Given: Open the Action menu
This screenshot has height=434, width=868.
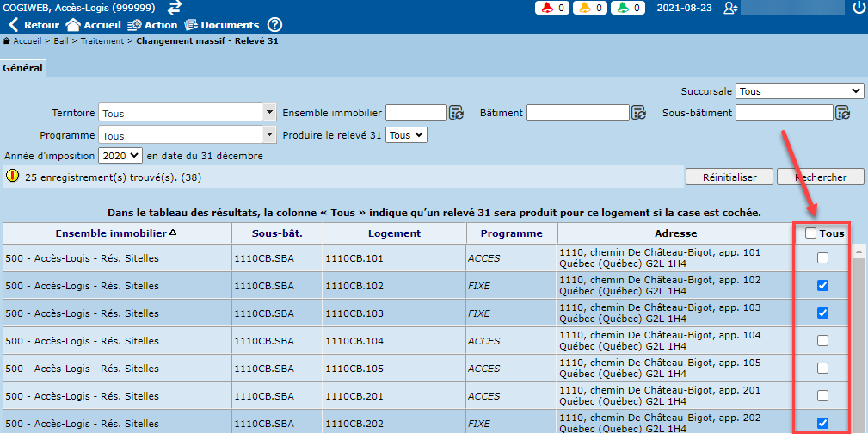Looking at the screenshot, I should [152, 25].
